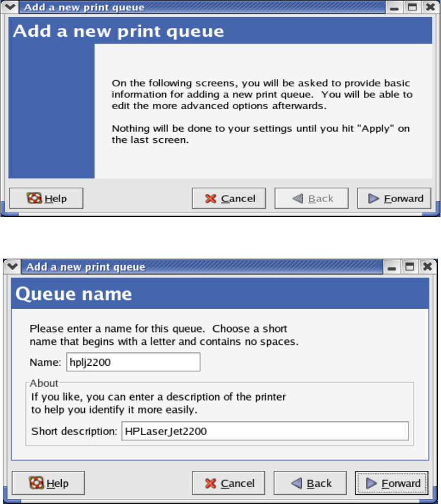The width and height of the screenshot is (441, 504).
Task: Click the 'Please enter a name for this queue' text
Action: point(164,335)
